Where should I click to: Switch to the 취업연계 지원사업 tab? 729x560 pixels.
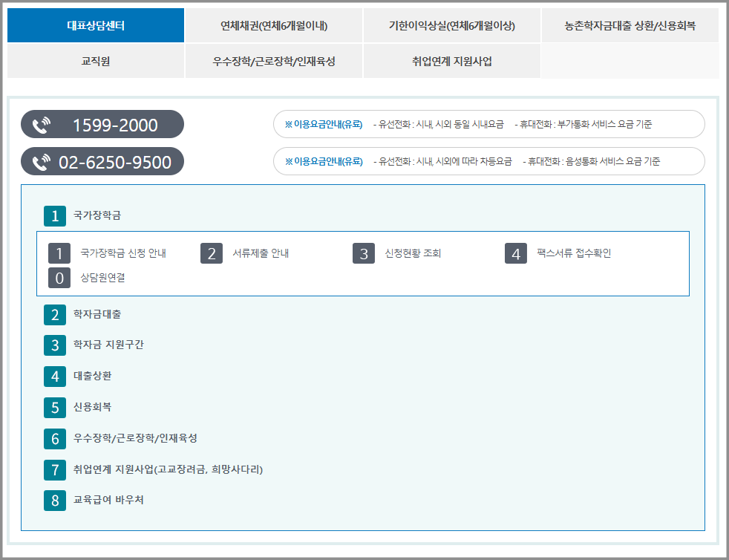point(451,60)
